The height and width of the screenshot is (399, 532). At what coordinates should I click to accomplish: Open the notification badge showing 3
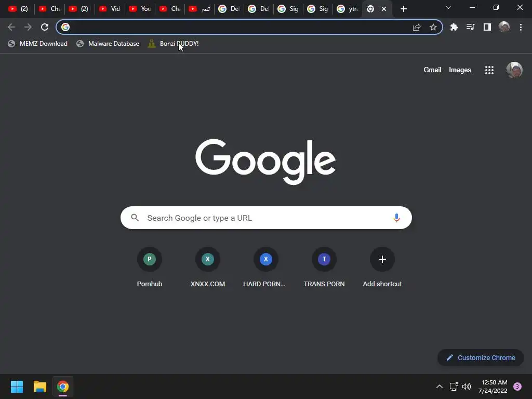[517, 387]
